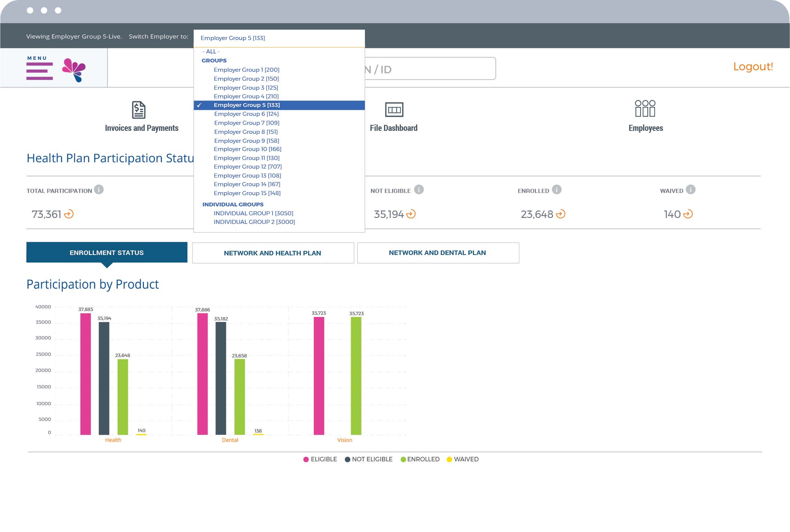Select the ENROLLMENT STATUS button
790x532 pixels.
(x=107, y=252)
